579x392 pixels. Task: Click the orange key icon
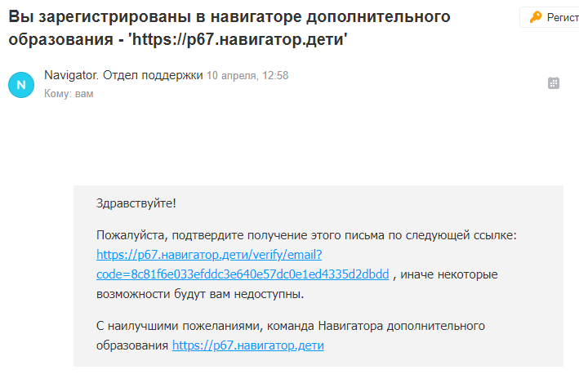(536, 17)
